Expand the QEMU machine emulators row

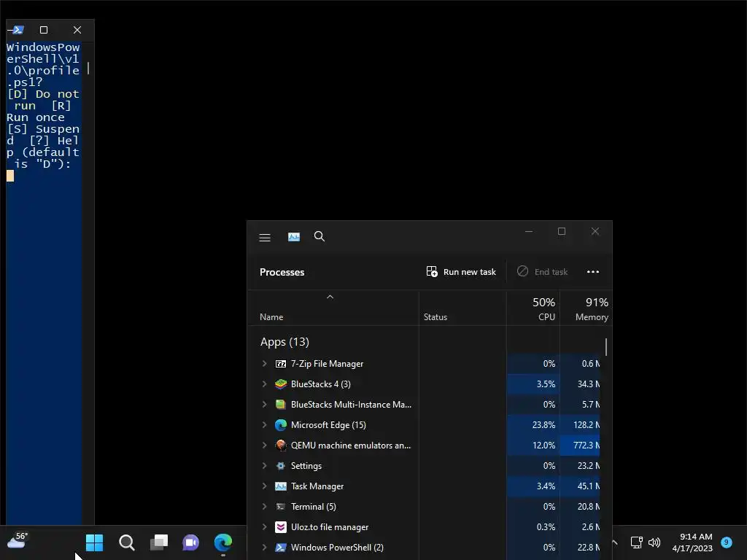264,446
